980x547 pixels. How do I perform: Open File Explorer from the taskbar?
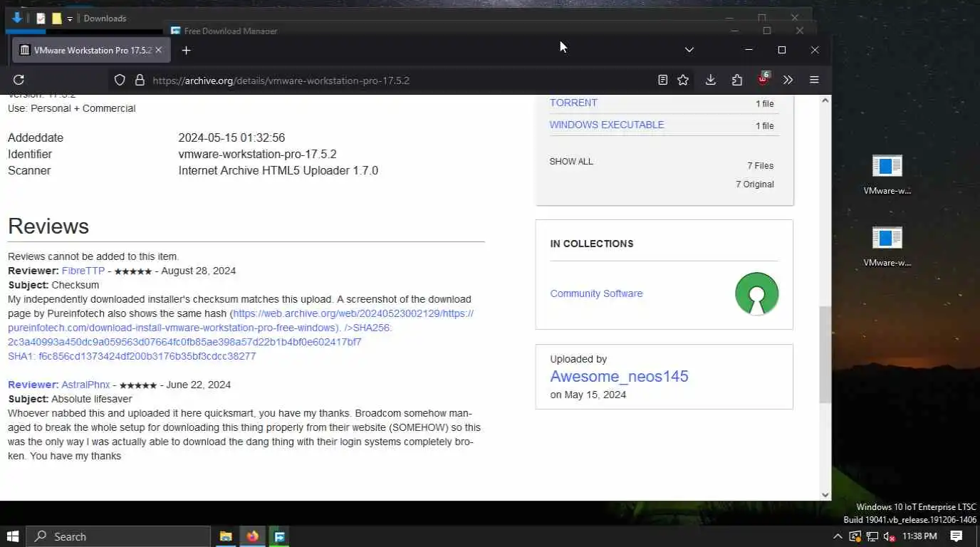tap(226, 536)
